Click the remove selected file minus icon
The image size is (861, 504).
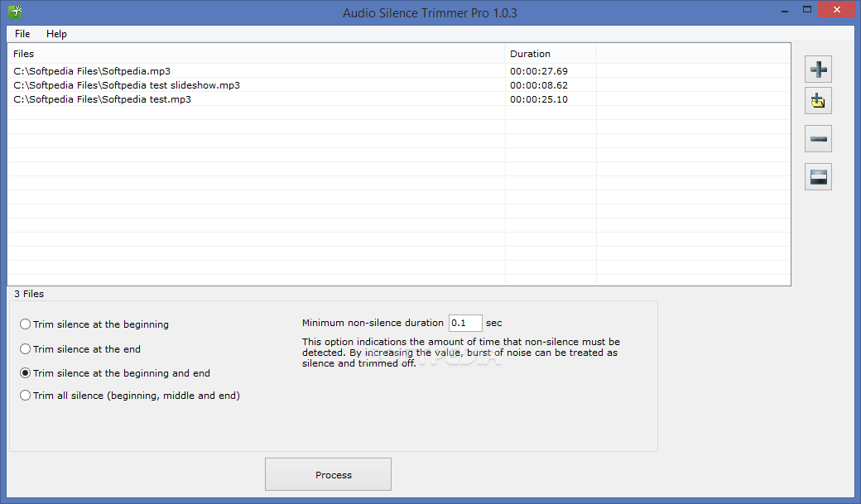click(x=818, y=138)
